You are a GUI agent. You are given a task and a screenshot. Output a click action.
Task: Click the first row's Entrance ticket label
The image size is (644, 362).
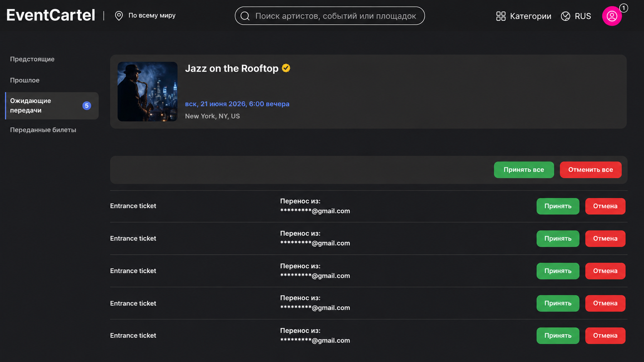(x=133, y=206)
